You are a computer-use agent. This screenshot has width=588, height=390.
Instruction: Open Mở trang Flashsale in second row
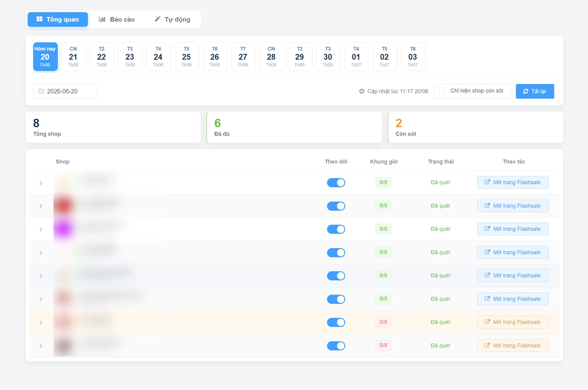513,206
